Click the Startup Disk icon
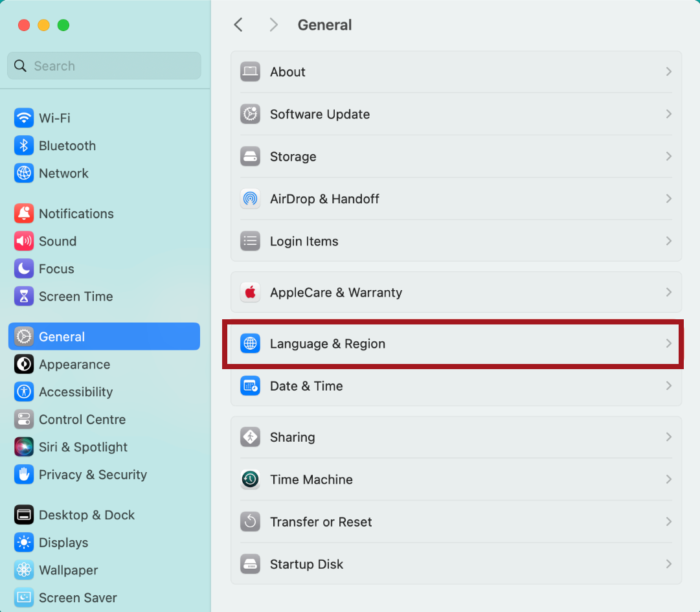This screenshot has height=612, width=700. click(x=250, y=564)
